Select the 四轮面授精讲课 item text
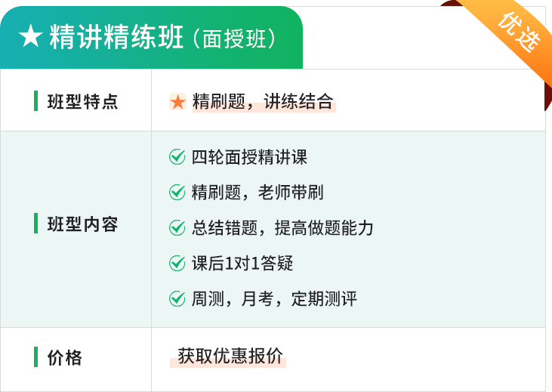 250,157
